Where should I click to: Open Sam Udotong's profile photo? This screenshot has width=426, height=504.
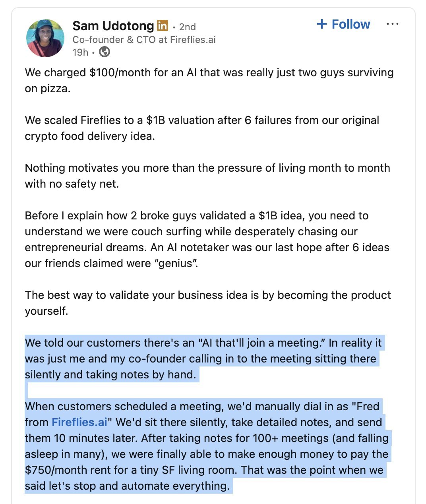click(x=45, y=36)
